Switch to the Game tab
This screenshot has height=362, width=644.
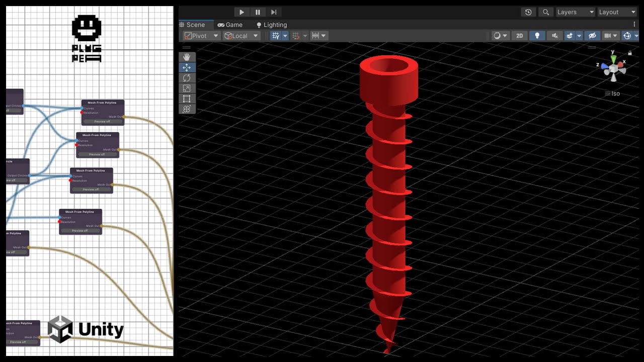[230, 25]
